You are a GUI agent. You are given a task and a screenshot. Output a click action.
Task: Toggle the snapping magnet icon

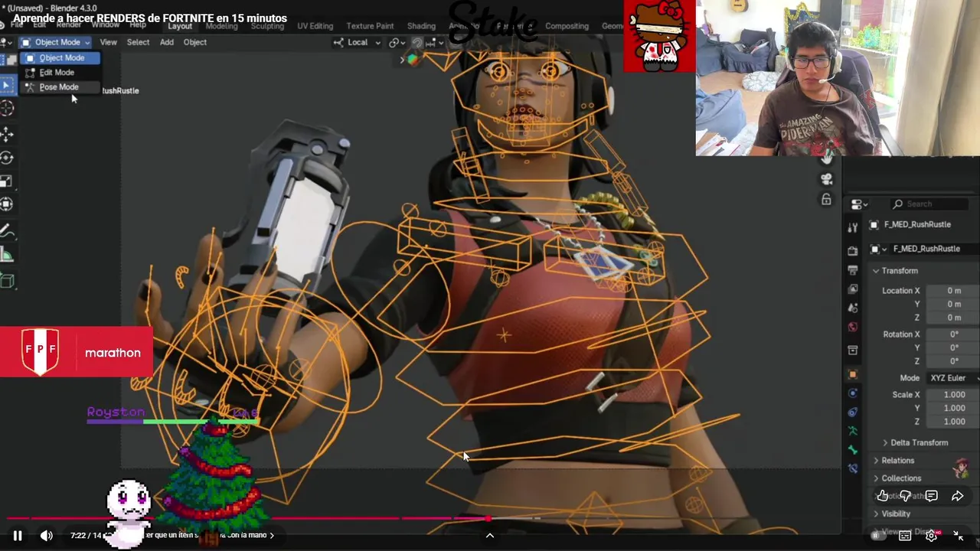(x=417, y=42)
